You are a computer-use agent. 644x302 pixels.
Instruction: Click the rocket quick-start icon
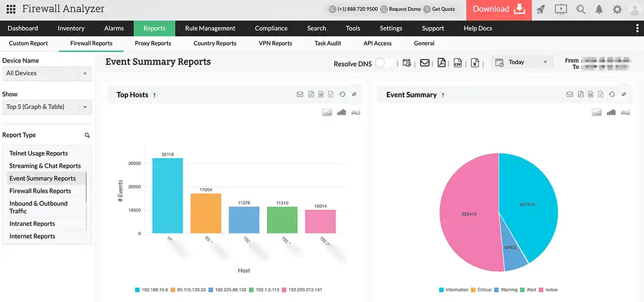pos(541,9)
